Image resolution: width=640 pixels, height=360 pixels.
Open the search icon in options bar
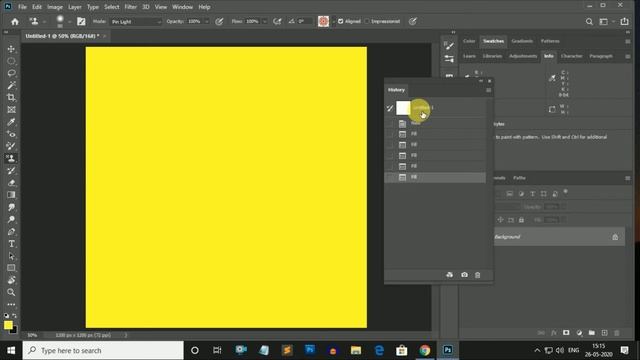pyautogui.click(x=589, y=22)
